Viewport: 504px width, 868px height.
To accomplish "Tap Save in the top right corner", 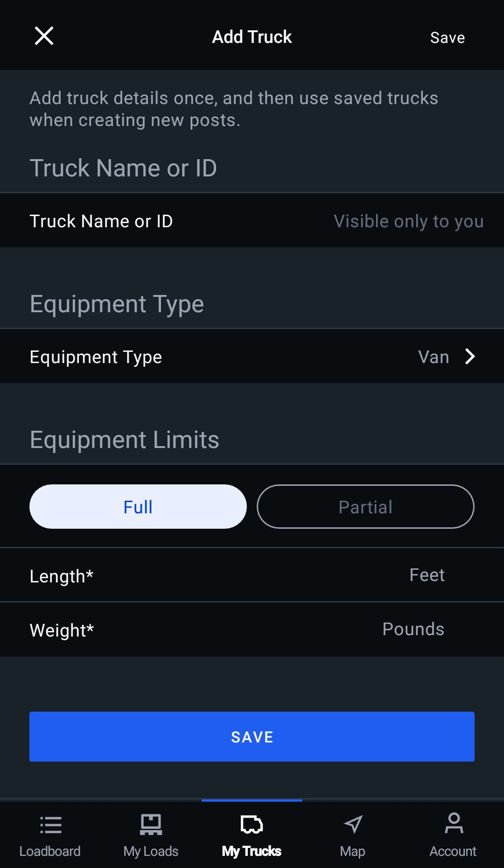I will pos(447,37).
